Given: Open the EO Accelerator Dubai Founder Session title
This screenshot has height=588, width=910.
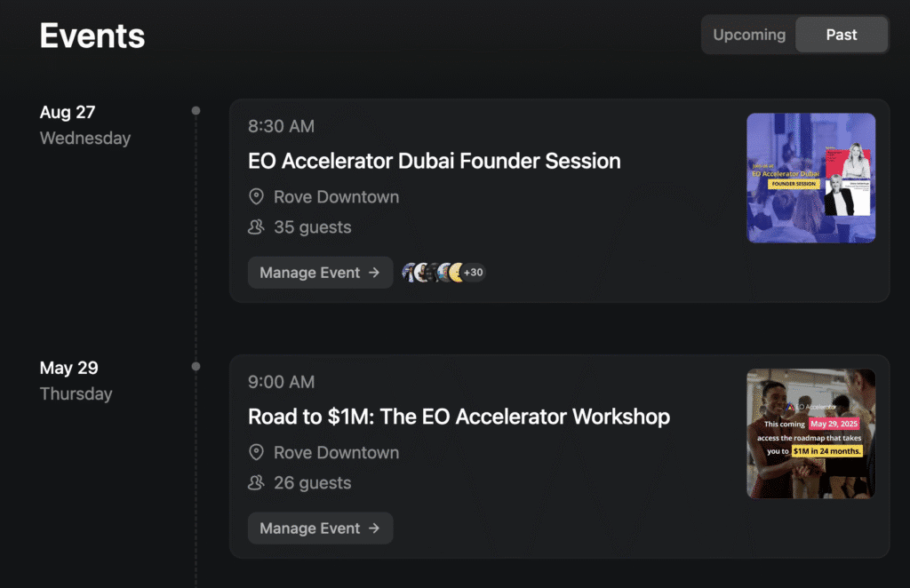Looking at the screenshot, I should pyautogui.click(x=434, y=161).
